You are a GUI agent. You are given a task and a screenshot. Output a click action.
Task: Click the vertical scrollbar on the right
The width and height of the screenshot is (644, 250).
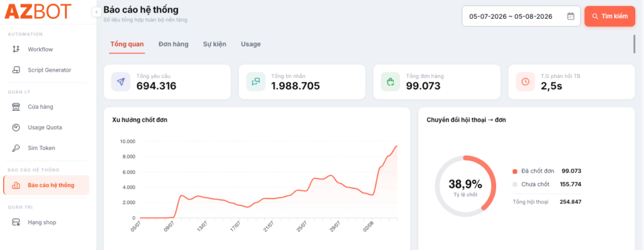[634, 44]
